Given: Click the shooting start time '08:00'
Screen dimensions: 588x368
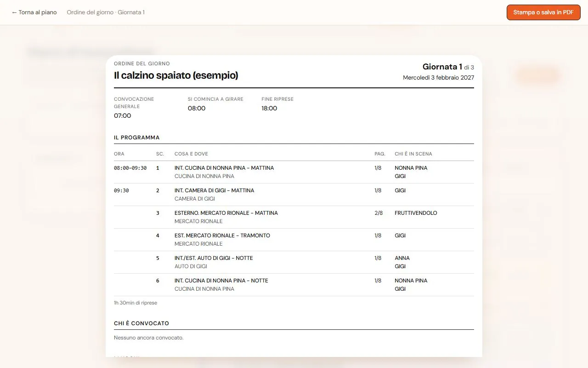Looking at the screenshot, I should coord(197,108).
